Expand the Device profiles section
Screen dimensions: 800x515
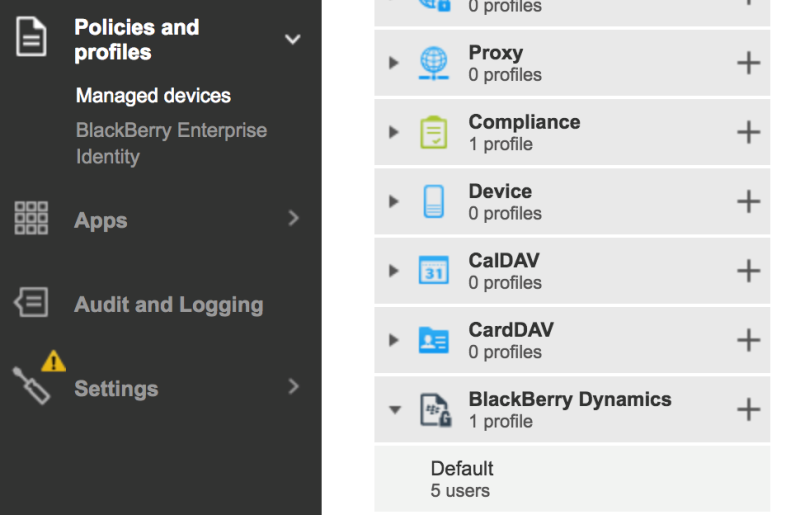pyautogui.click(x=393, y=201)
